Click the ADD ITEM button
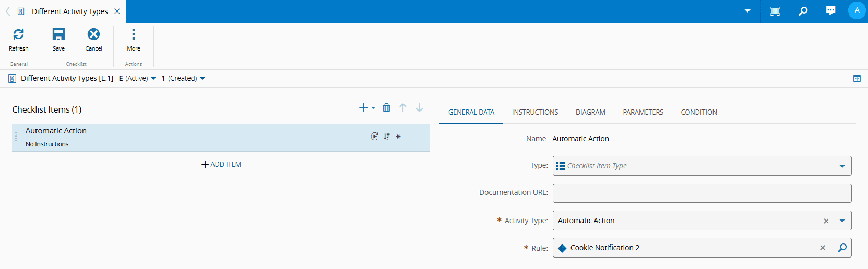The height and width of the screenshot is (269, 868). coord(221,164)
